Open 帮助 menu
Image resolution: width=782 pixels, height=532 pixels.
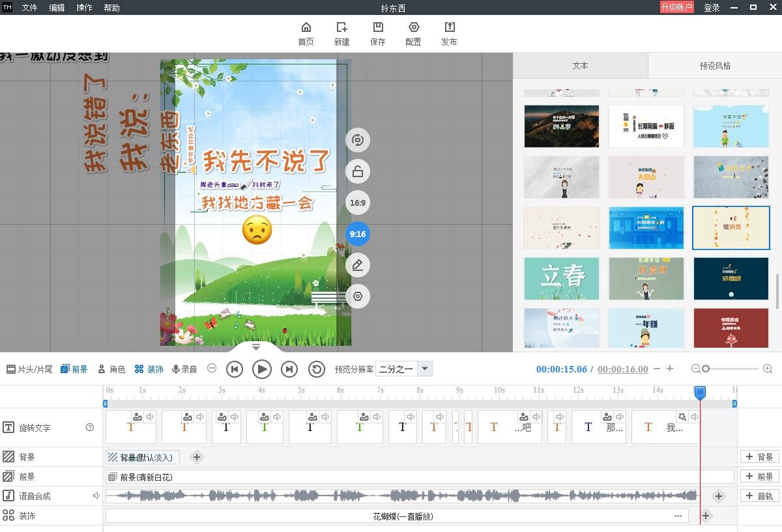point(111,8)
